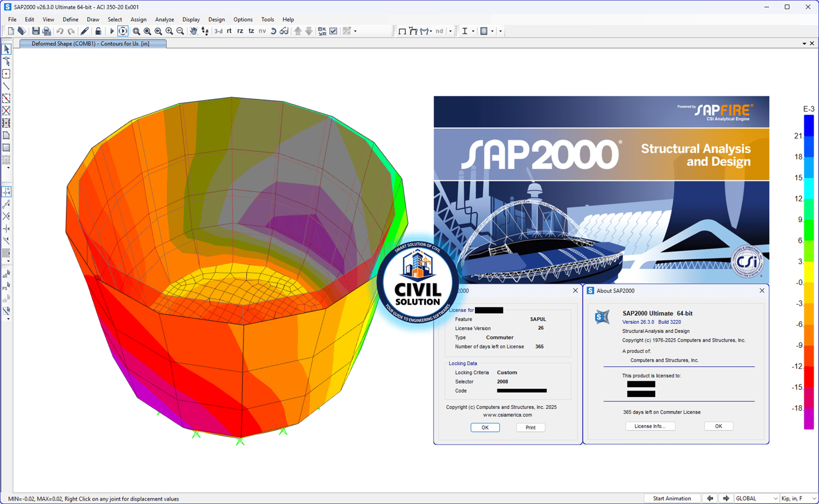Click the Show Deformed Shape icon

tap(413, 31)
